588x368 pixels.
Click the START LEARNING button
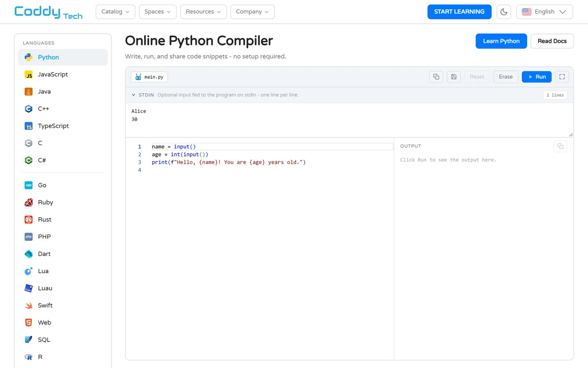[x=459, y=12]
